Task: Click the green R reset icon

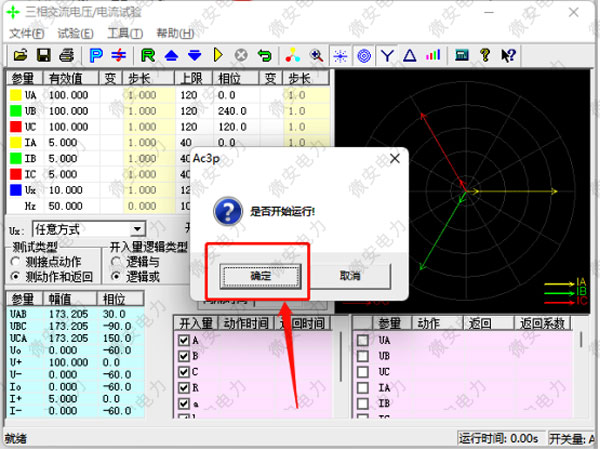Action: (x=148, y=55)
